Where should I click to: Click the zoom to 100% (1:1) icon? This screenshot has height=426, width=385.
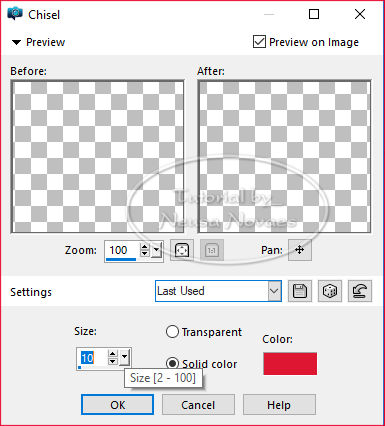tap(212, 250)
